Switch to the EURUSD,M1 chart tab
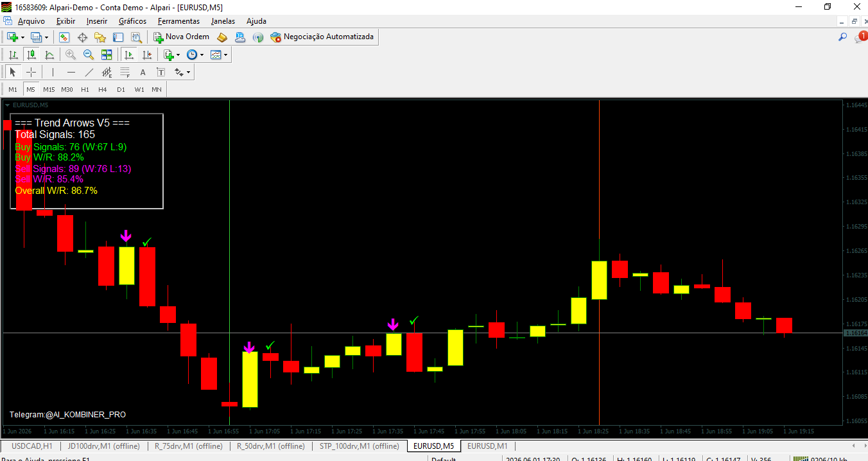 (487, 446)
